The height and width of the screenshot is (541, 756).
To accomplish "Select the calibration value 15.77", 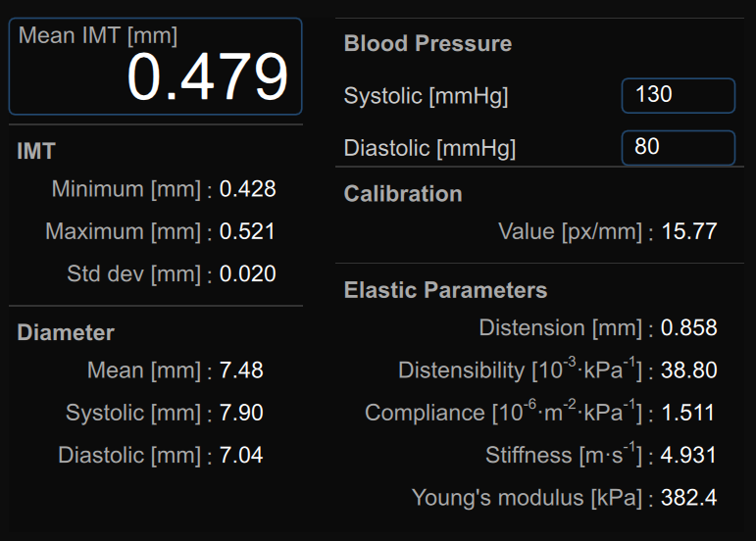I will click(x=688, y=232).
